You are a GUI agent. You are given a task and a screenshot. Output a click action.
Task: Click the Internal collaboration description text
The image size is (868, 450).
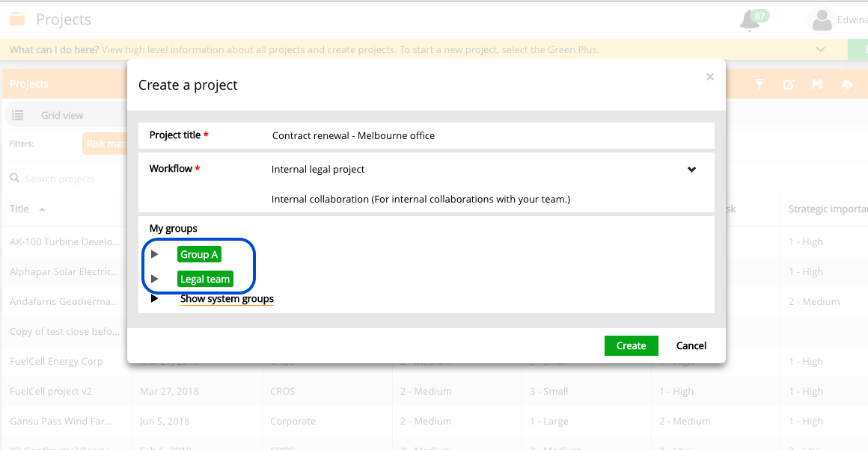pos(421,199)
